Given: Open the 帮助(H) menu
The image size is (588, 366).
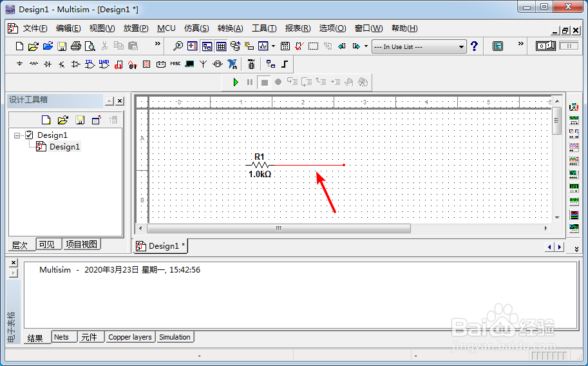Looking at the screenshot, I should [x=404, y=28].
